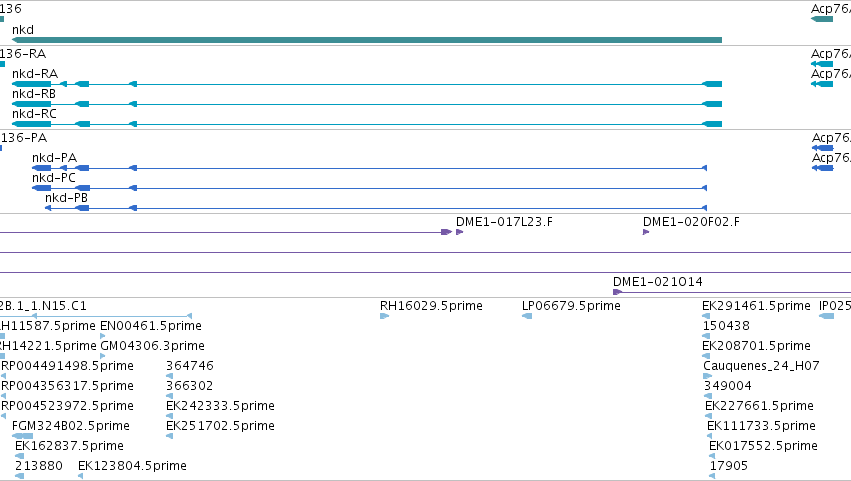Select the EK251702.5prime EST label
The height and width of the screenshot is (481, 851).
[x=220, y=426]
